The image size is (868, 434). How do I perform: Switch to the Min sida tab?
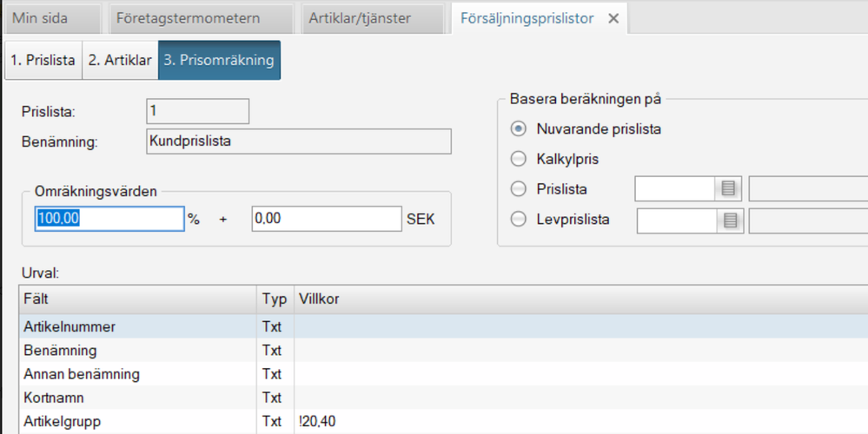click(x=40, y=18)
